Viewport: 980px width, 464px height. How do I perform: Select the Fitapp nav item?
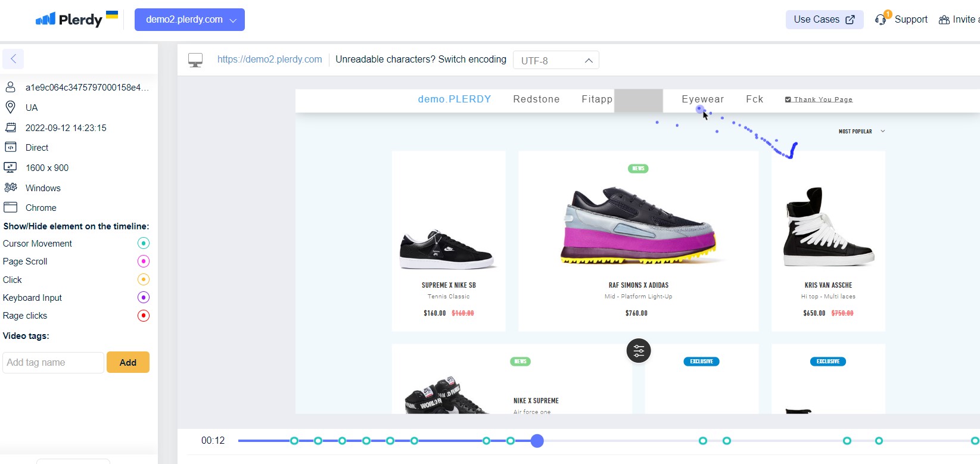tap(597, 99)
